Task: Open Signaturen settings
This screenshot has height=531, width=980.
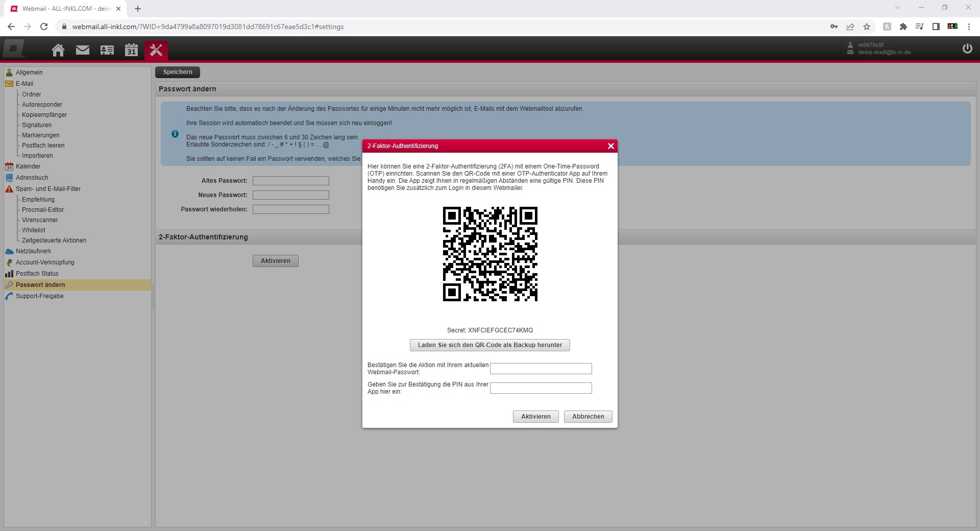Action: [x=37, y=125]
